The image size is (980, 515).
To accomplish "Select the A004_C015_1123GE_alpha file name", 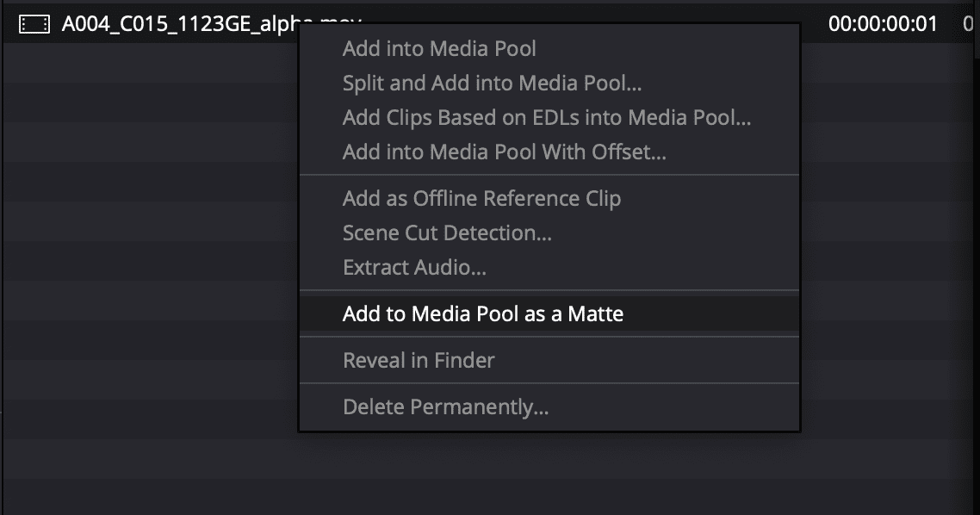I will [x=172, y=25].
